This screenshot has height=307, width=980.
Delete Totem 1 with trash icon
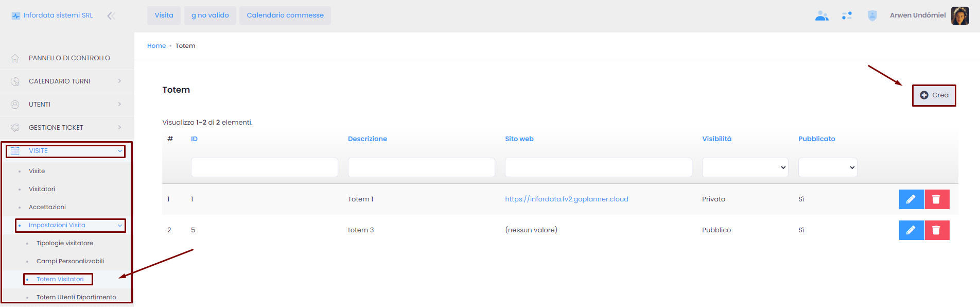pos(937,199)
